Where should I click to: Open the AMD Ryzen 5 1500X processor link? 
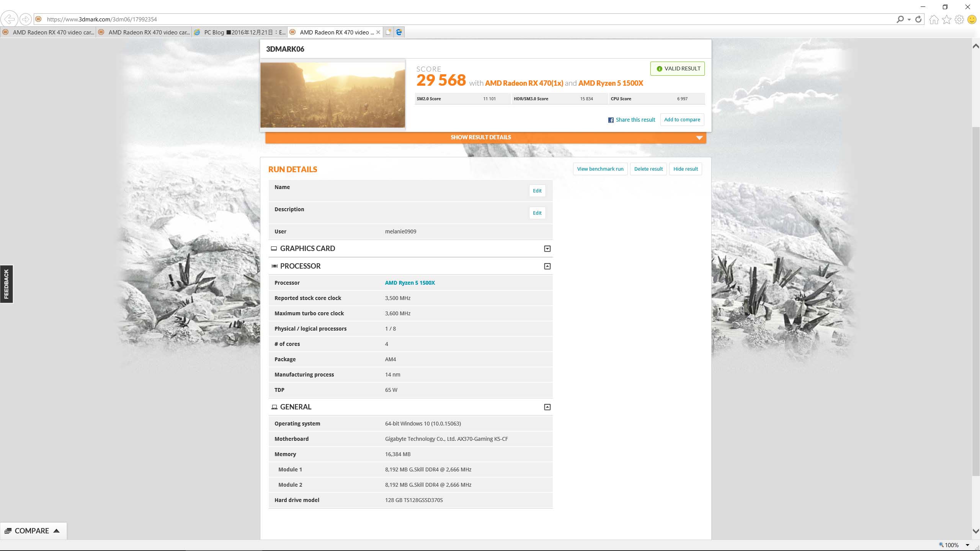tap(410, 283)
